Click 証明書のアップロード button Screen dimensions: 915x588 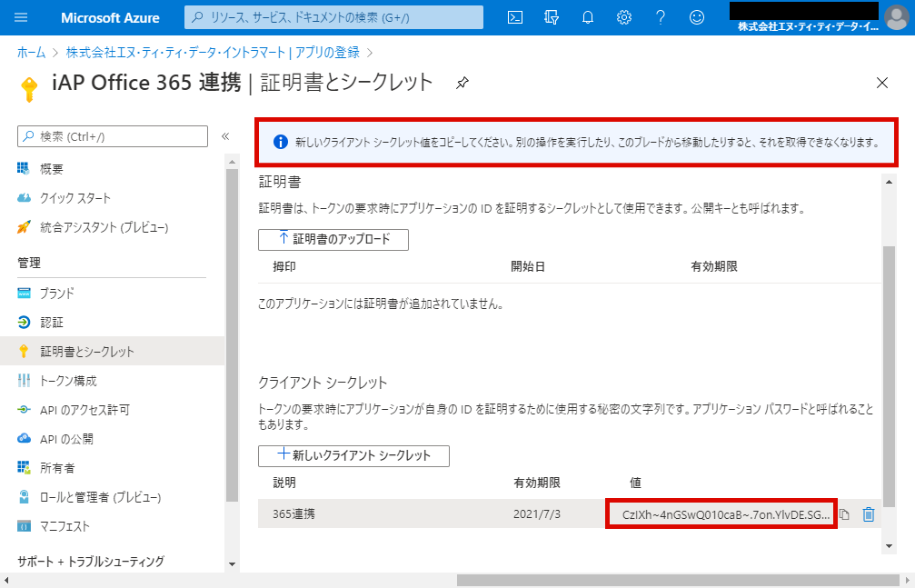point(333,239)
